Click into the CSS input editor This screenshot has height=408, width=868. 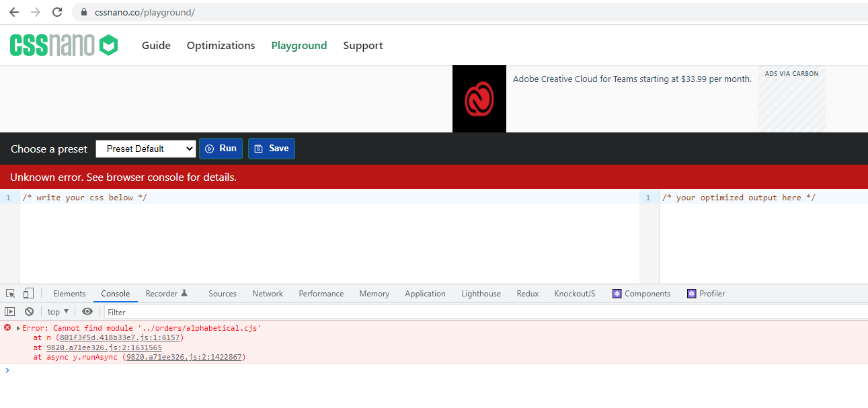[329, 237]
